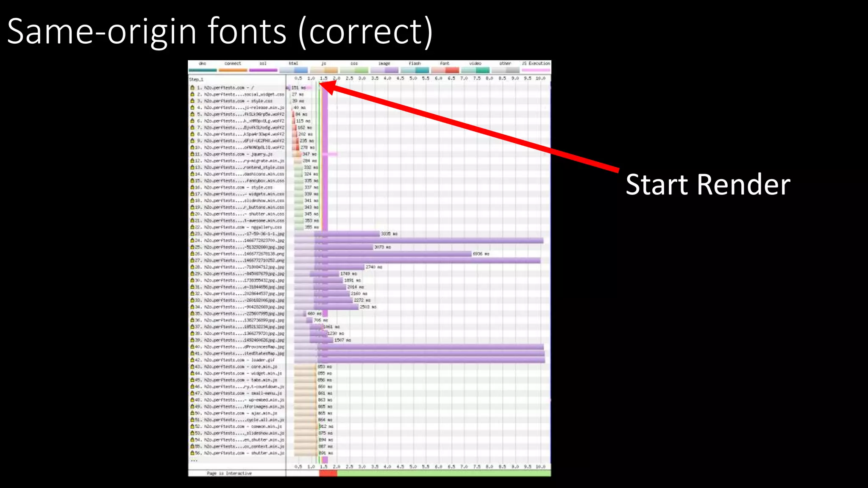Click the lock icon beside widget.min.js
Screen dimensions: 868x488
tap(192, 373)
